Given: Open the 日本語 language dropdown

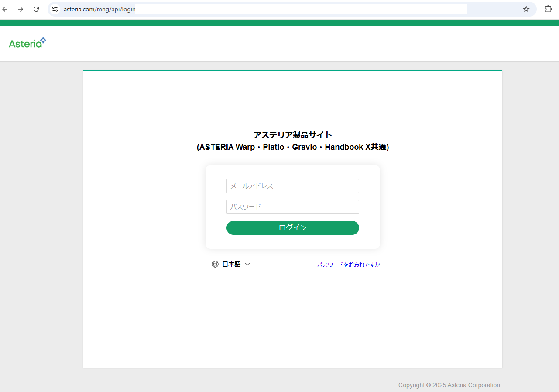Looking at the screenshot, I should [231, 264].
